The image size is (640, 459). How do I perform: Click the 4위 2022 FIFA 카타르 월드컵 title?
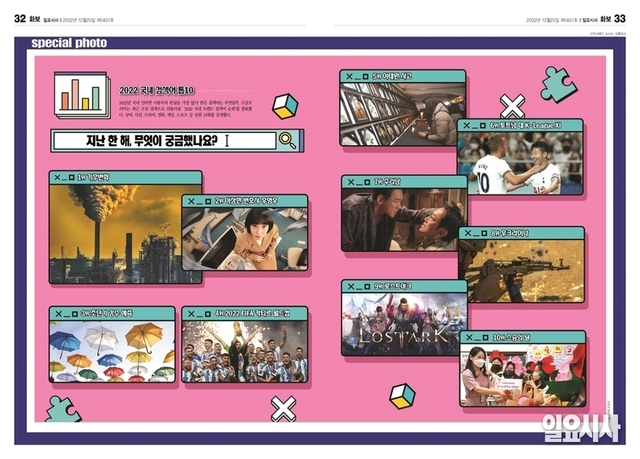(252, 314)
